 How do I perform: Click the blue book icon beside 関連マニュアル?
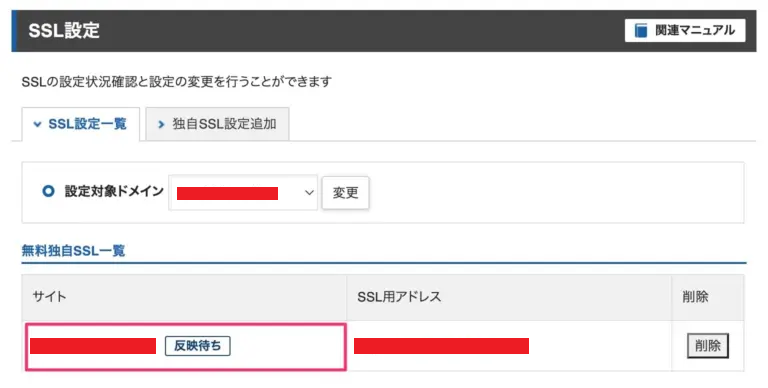[641, 30]
